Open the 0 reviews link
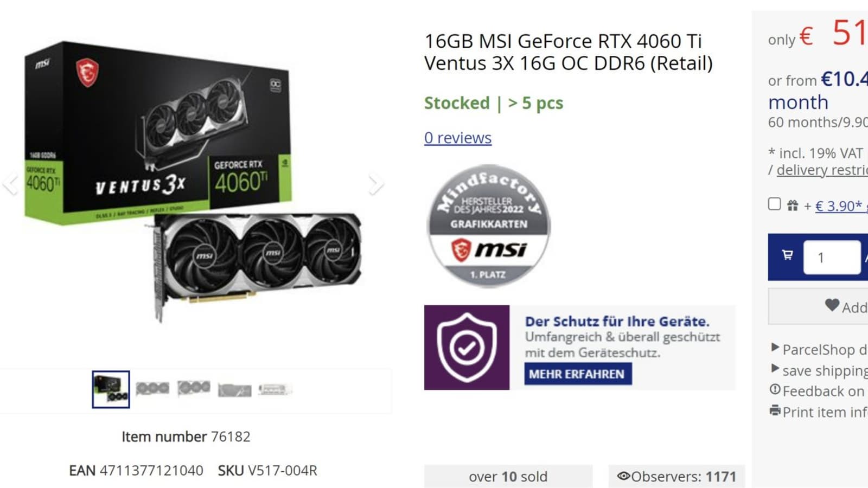This screenshot has height=488, width=868. (x=458, y=138)
